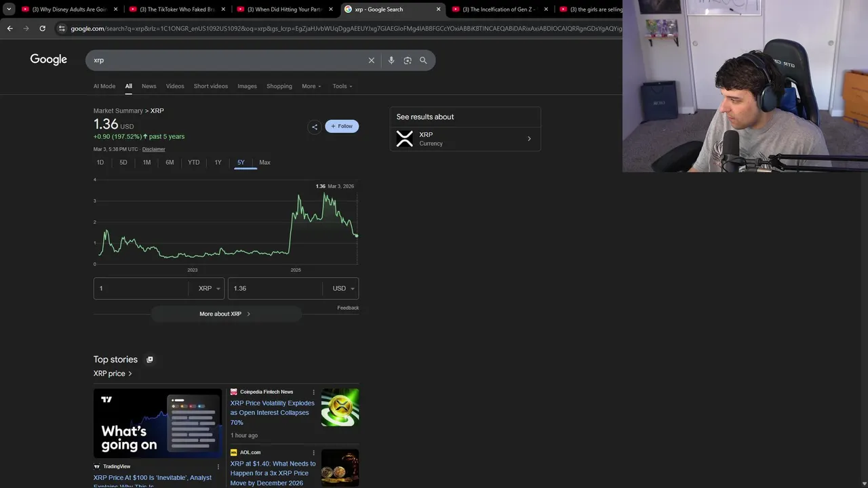Open the AI Mode tab
Image resolution: width=868 pixels, height=488 pixels.
tap(104, 86)
